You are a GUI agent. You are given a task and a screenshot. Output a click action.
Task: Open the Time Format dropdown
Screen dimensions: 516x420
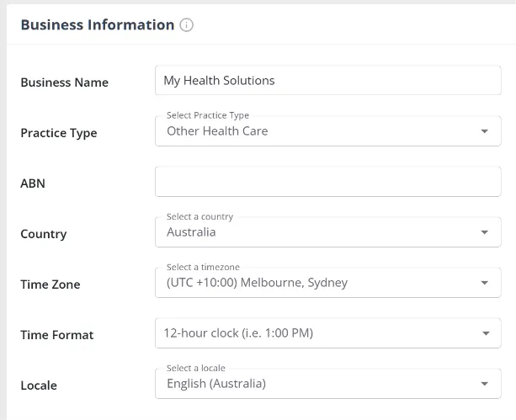pos(328,333)
